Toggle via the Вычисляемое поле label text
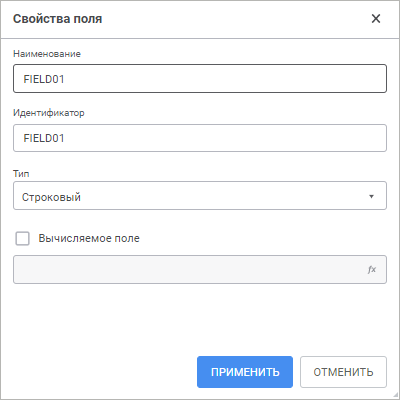400x400 pixels. [89, 238]
